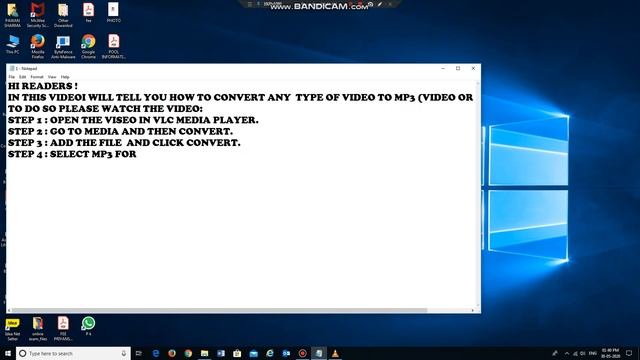
Task: Select the FEE PDF at desktop bottom
Action: coord(63,329)
